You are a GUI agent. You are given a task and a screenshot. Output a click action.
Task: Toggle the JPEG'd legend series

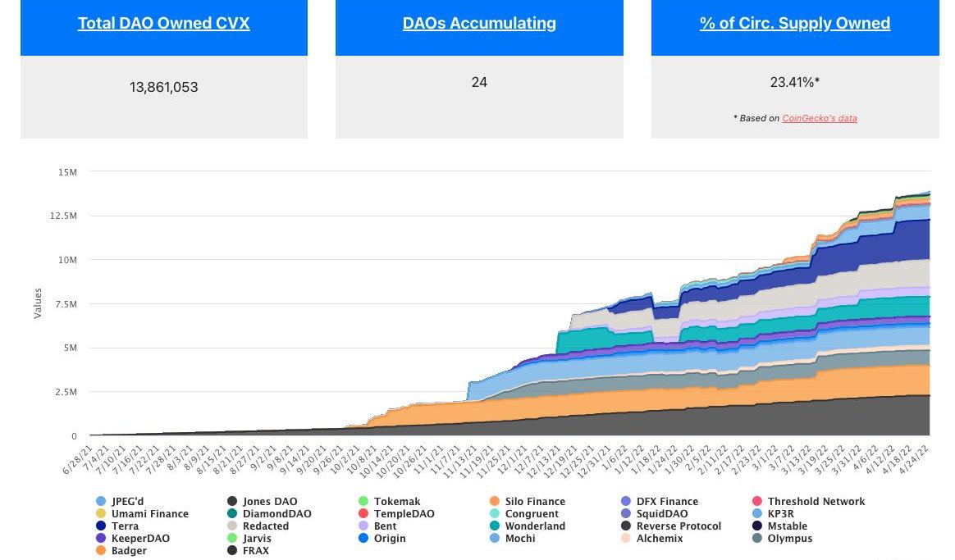pyautogui.click(x=120, y=502)
